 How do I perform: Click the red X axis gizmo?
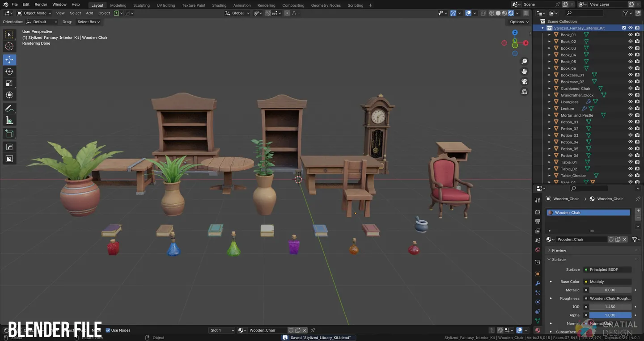tap(525, 43)
